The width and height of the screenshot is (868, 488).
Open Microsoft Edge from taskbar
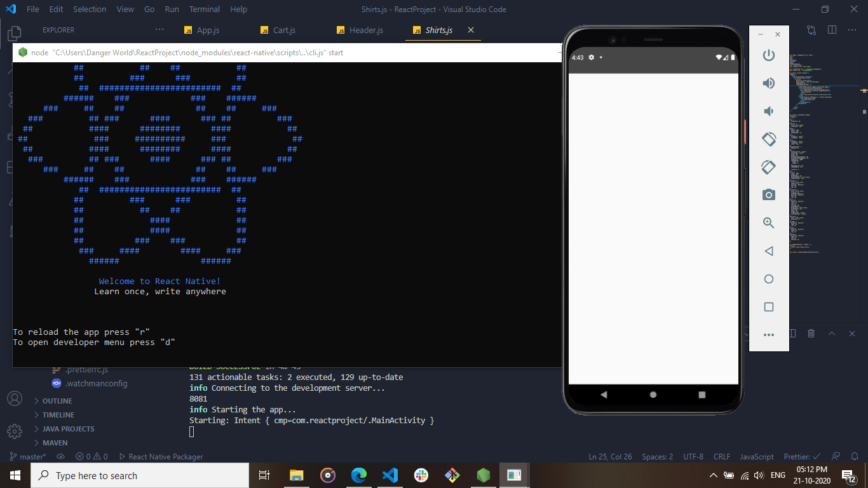tap(359, 475)
